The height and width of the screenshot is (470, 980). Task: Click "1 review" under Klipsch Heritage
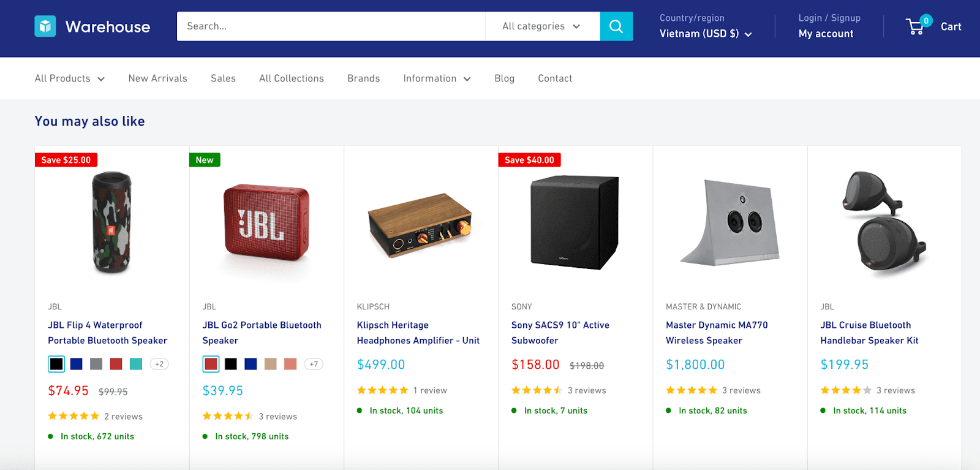[430, 391]
